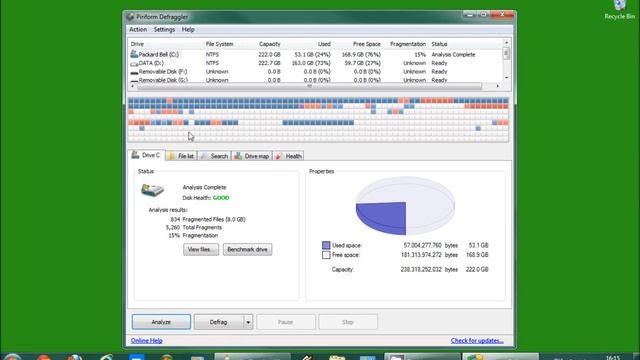Viewport: 640px width, 360px height.
Task: Click the '15%' fragmentation cell for drive C
Action: coord(420,54)
